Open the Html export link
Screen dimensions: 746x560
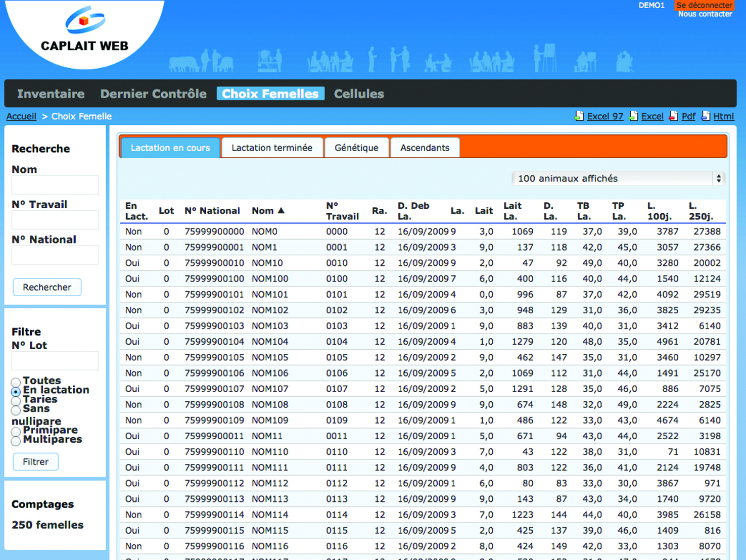[723, 116]
